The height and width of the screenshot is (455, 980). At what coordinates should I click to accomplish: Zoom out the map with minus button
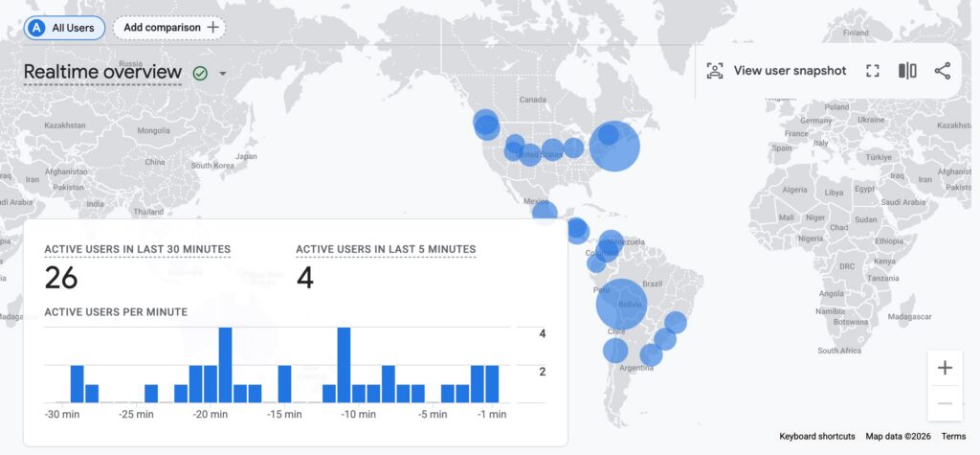pyautogui.click(x=945, y=403)
